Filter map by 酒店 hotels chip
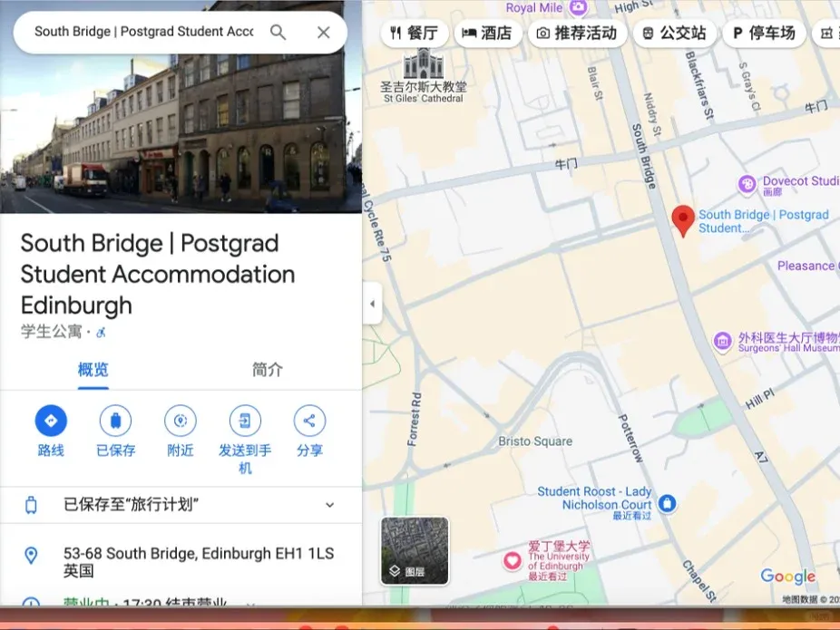This screenshot has height=630, width=840. 487,34
